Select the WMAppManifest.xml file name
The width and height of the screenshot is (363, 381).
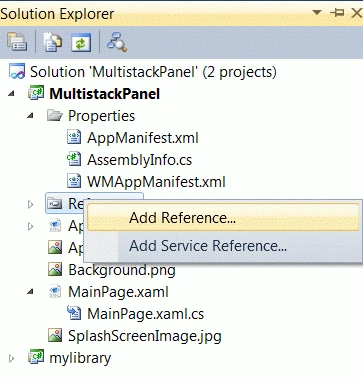click(156, 182)
